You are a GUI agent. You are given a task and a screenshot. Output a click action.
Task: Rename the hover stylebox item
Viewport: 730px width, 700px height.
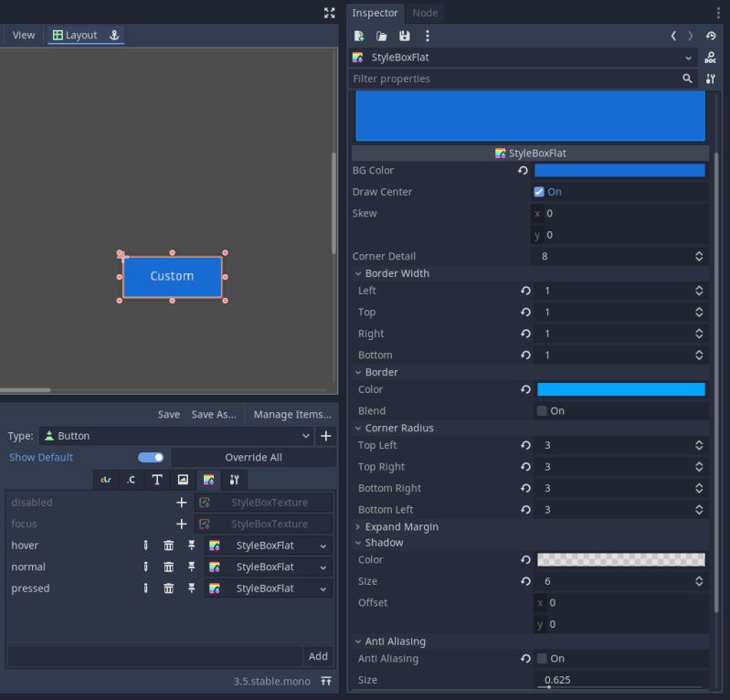[x=145, y=546]
